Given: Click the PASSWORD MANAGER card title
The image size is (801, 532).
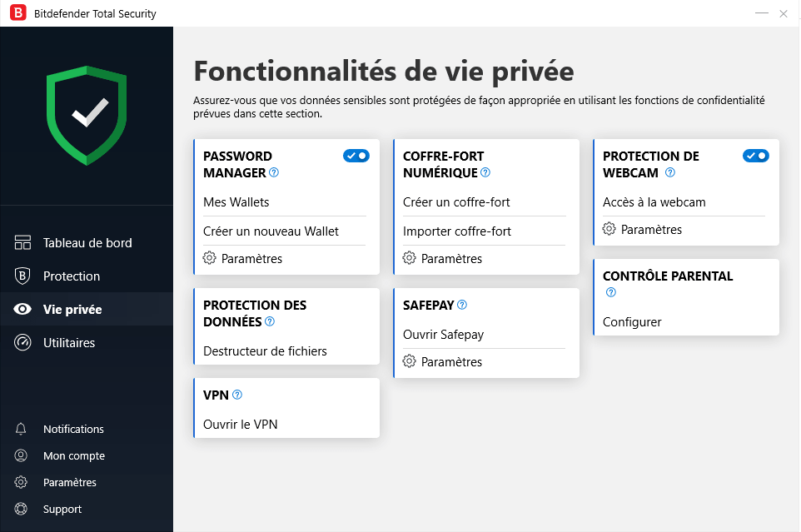Looking at the screenshot, I should 237,164.
